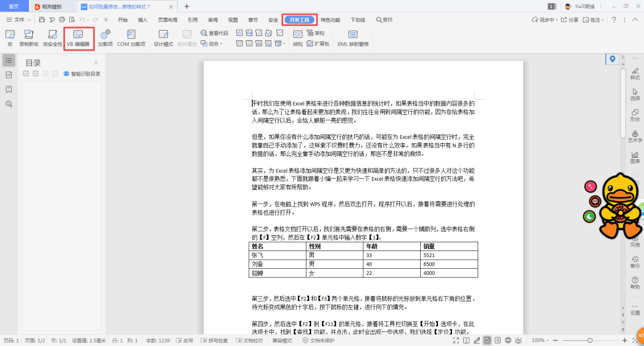The height and width of the screenshot is (346, 644).
Task: Open the zoom percentage dropdown at 100%
Action: [540, 341]
